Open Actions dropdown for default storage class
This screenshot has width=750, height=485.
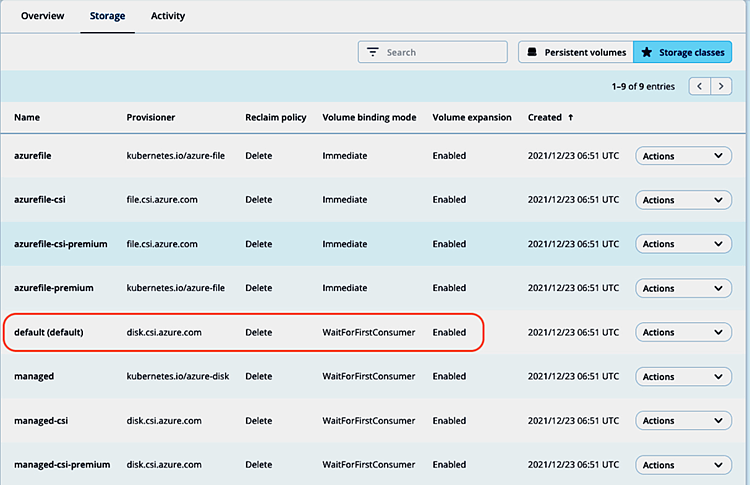click(x=683, y=332)
